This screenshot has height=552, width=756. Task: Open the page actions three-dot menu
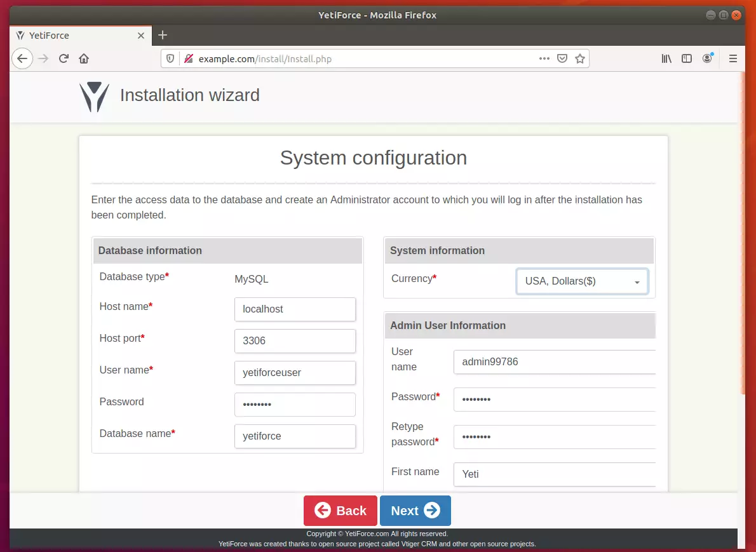click(x=544, y=58)
